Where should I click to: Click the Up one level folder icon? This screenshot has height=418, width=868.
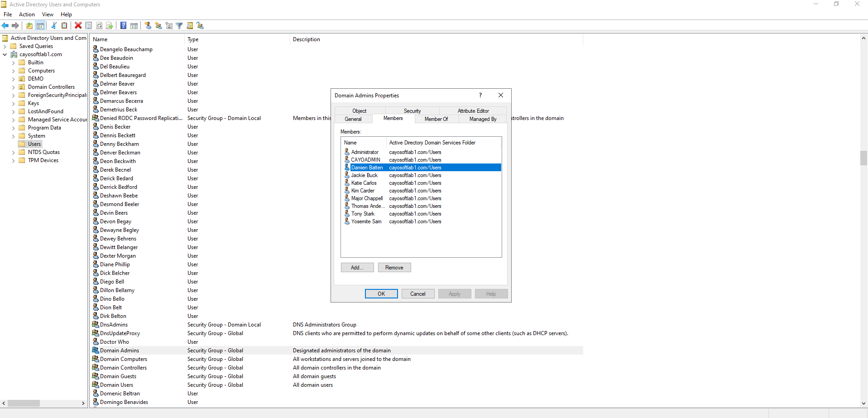pos(29,26)
